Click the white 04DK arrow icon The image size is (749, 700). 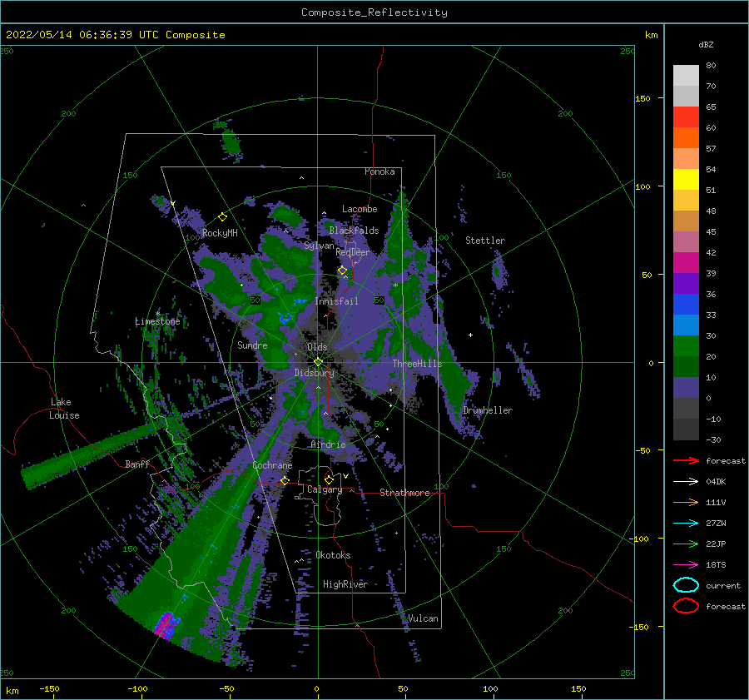(686, 482)
